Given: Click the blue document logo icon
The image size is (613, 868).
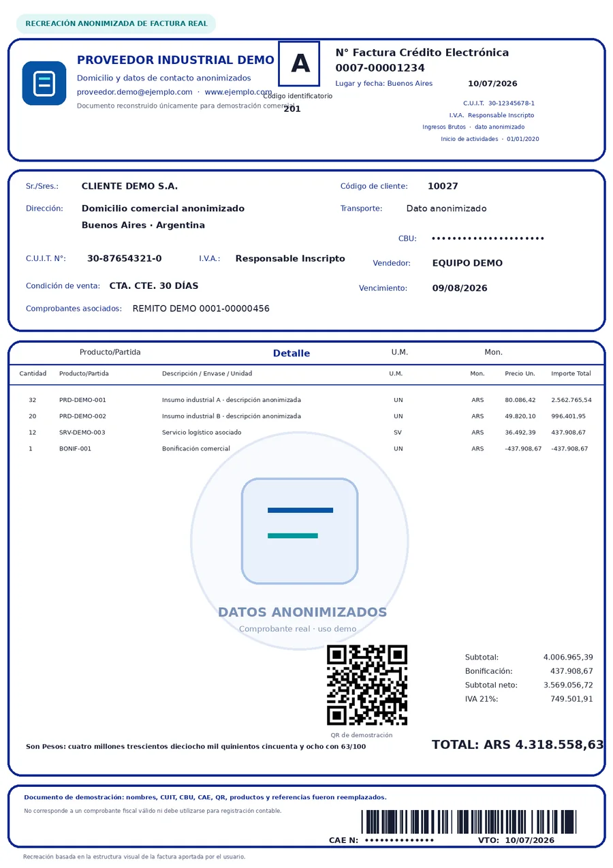Looking at the screenshot, I should [x=44, y=83].
